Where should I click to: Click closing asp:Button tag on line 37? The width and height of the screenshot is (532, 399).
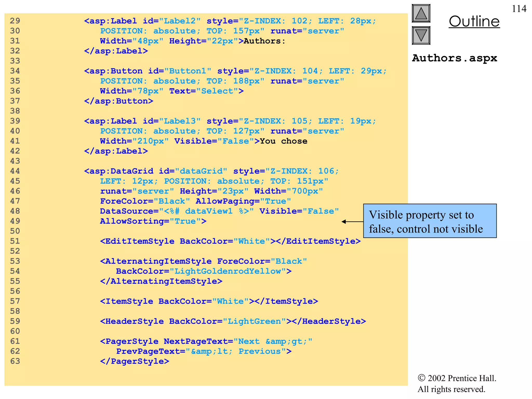119,101
